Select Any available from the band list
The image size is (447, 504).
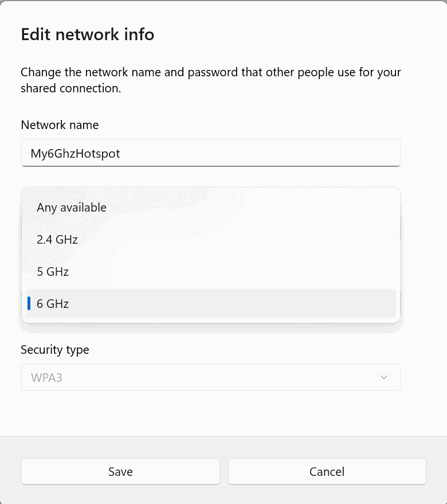tap(72, 208)
